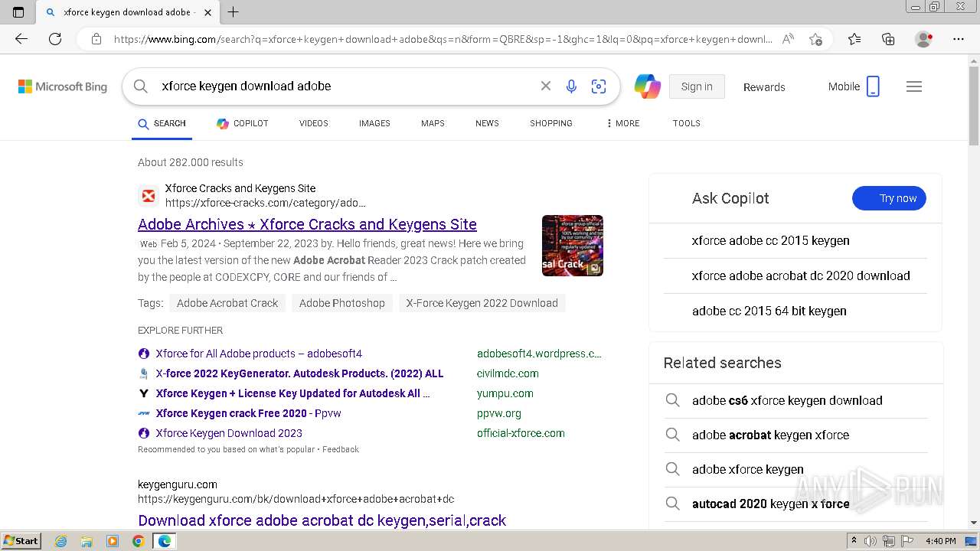Select xforce adobe acrobat dc 2020 download
Image resolution: width=980 pixels, height=551 pixels.
point(801,275)
